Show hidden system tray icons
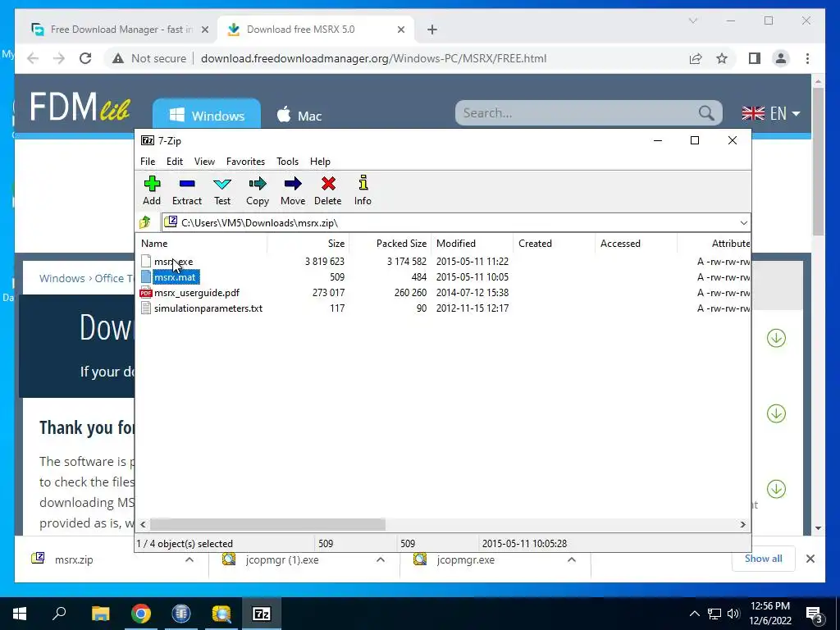This screenshot has width=840, height=630. pos(694,614)
